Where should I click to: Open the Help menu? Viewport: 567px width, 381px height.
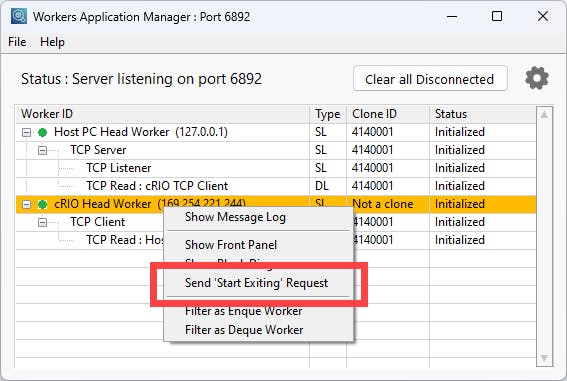[x=52, y=42]
